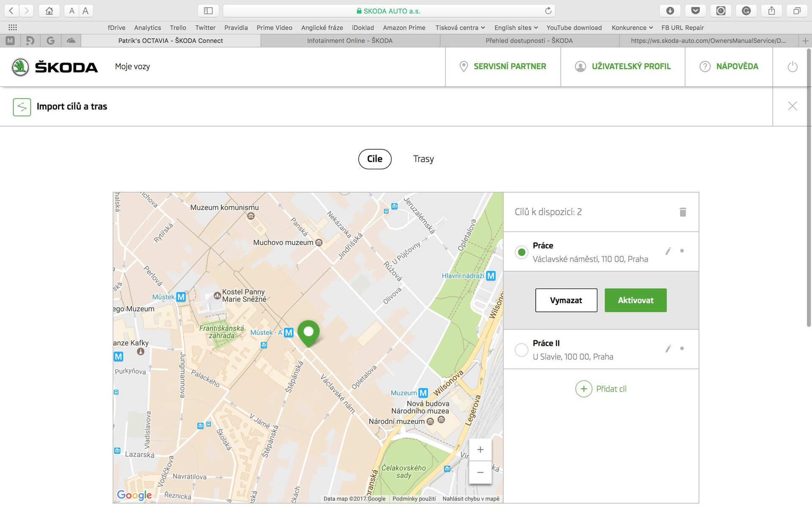Open Uživatelský profil person icon

(x=581, y=66)
